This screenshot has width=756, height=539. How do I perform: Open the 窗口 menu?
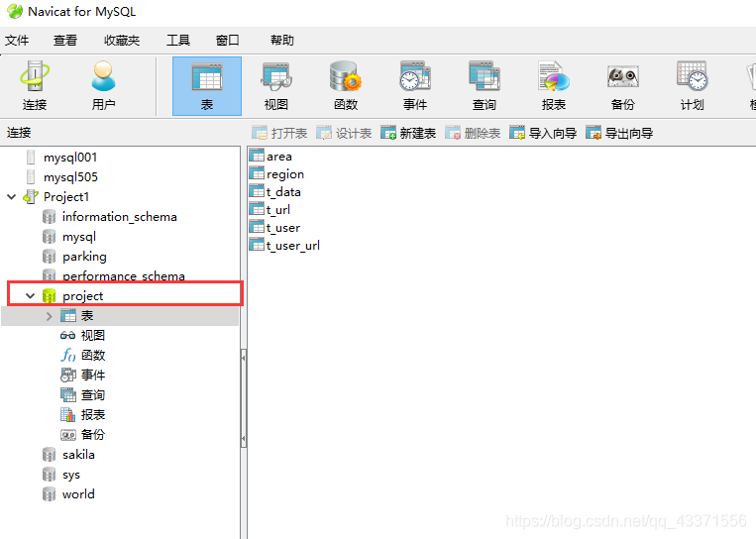click(228, 40)
